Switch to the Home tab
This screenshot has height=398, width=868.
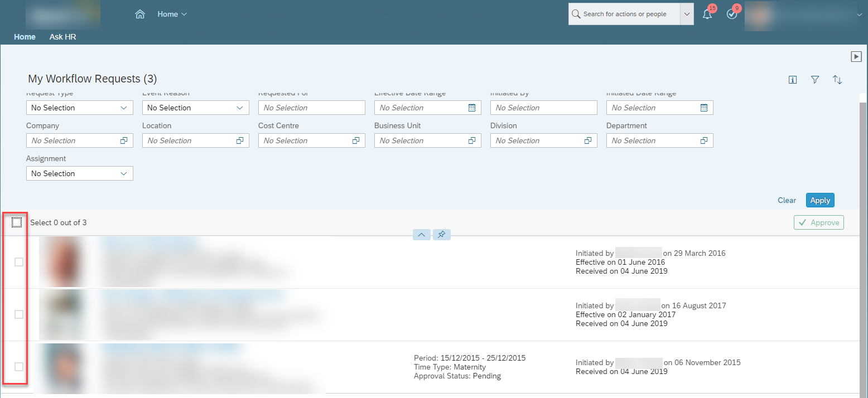click(x=25, y=37)
